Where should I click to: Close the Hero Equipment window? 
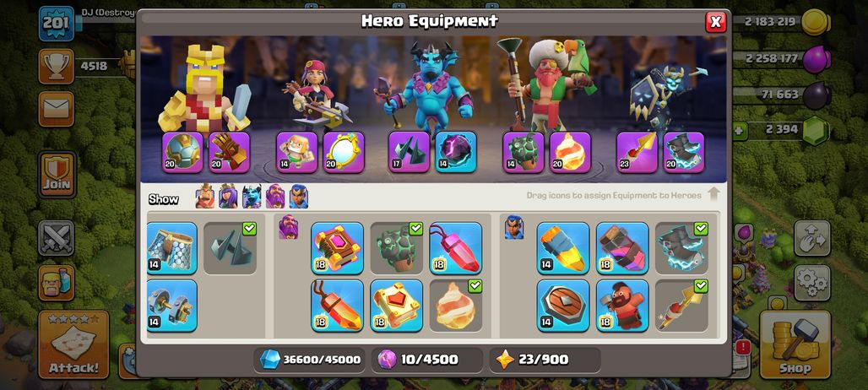(x=716, y=22)
